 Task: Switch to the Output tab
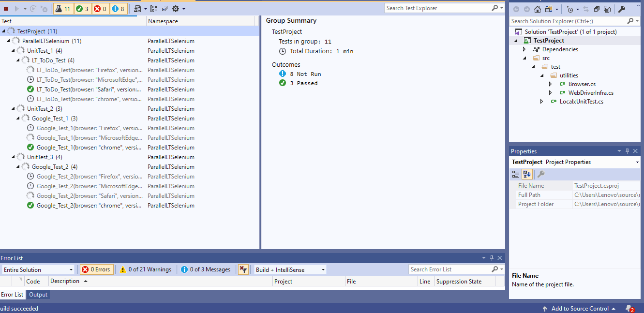38,294
